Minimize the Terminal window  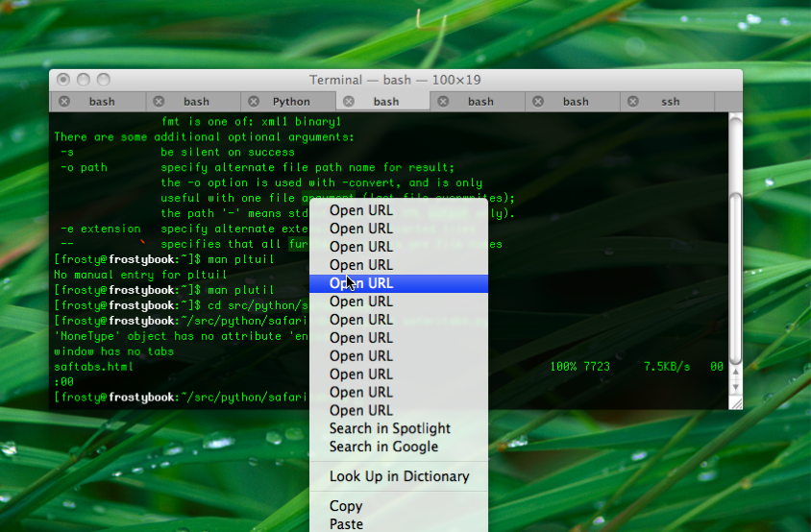[x=84, y=80]
